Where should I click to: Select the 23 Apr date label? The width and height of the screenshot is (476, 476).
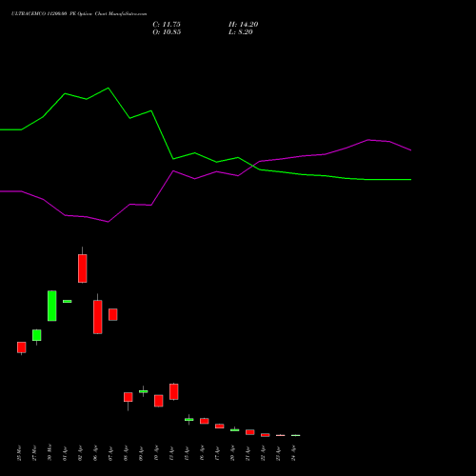point(278,453)
